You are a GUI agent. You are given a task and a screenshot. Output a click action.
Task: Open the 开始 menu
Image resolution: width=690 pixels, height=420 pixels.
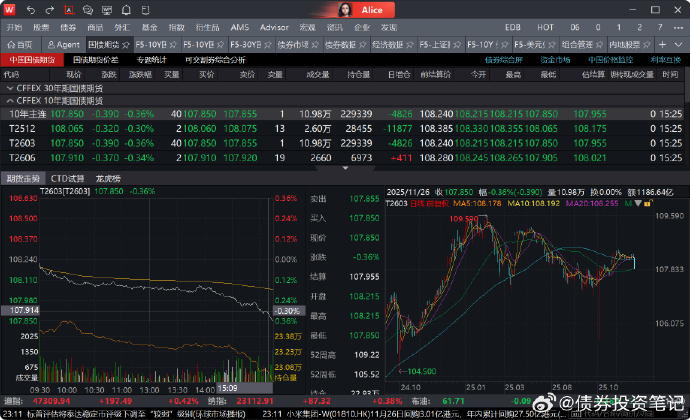[x=15, y=27]
